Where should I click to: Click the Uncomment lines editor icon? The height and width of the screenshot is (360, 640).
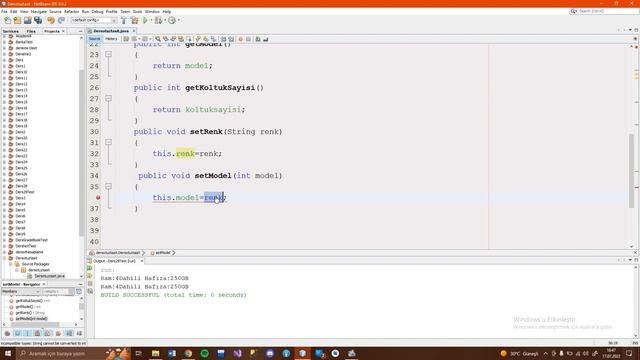click(x=266, y=39)
